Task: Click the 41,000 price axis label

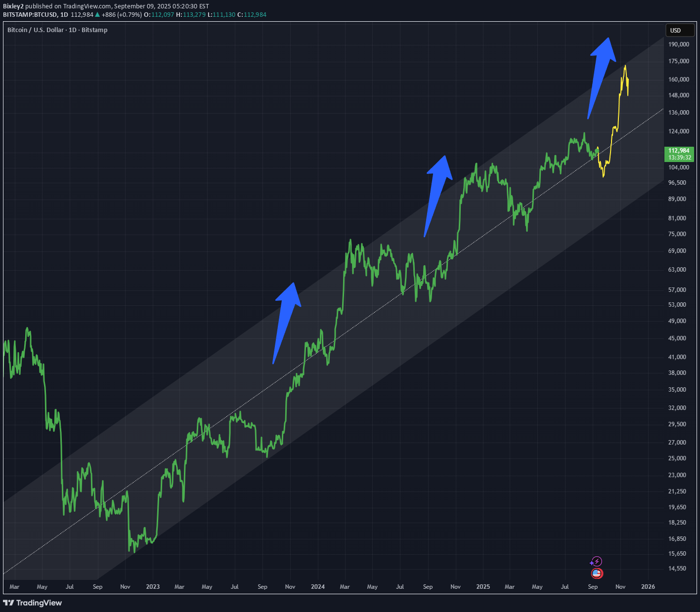Action: [x=677, y=357]
